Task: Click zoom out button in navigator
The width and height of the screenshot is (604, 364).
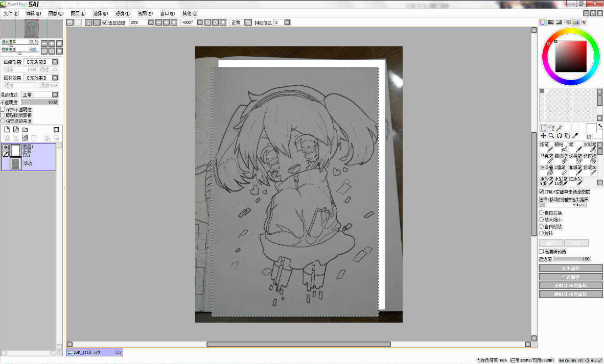Action: (x=44, y=43)
